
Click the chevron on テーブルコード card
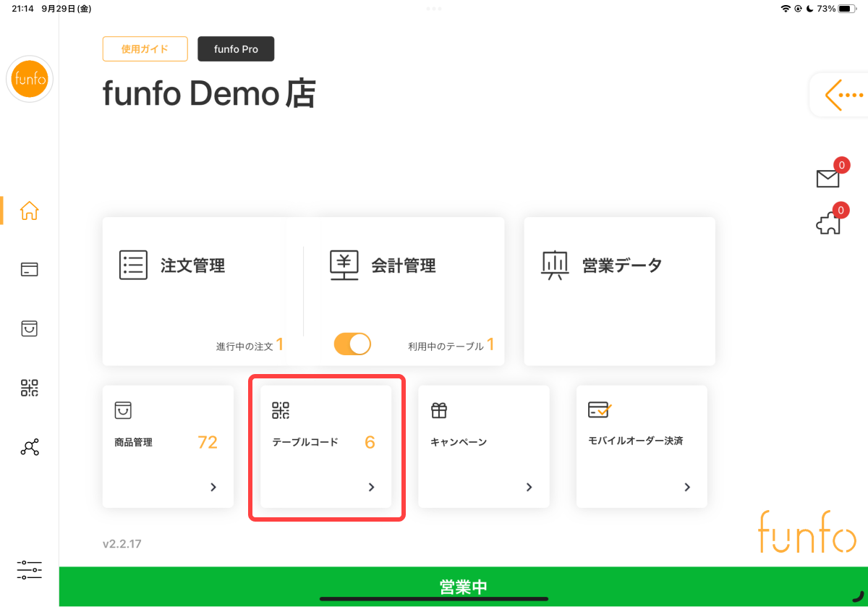pos(371,487)
